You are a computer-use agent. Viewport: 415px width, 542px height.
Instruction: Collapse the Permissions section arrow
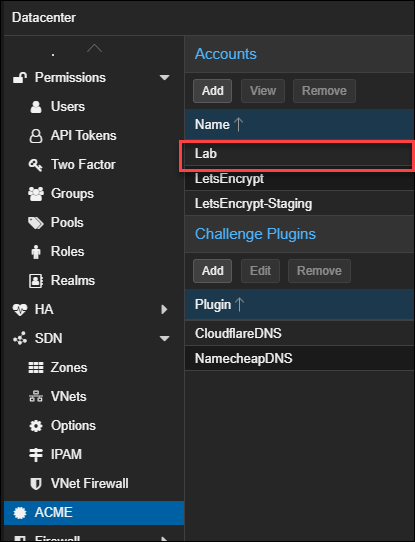pos(164,77)
